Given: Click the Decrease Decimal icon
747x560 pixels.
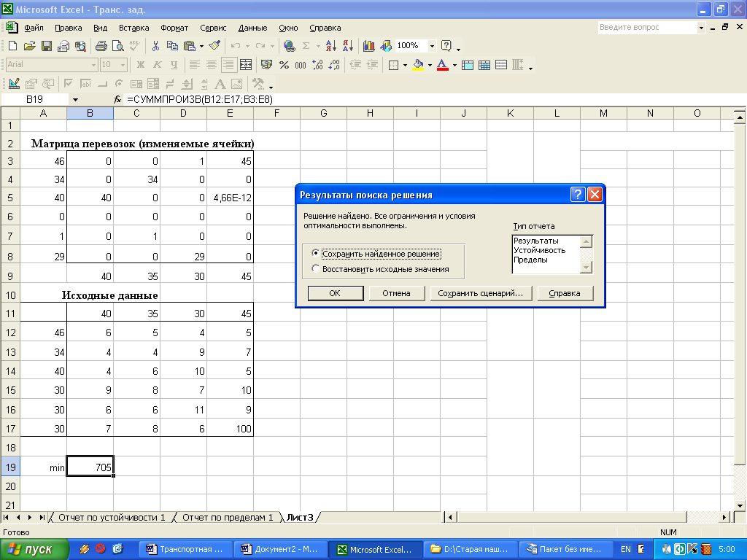Looking at the screenshot, I should pyautogui.click(x=334, y=65).
